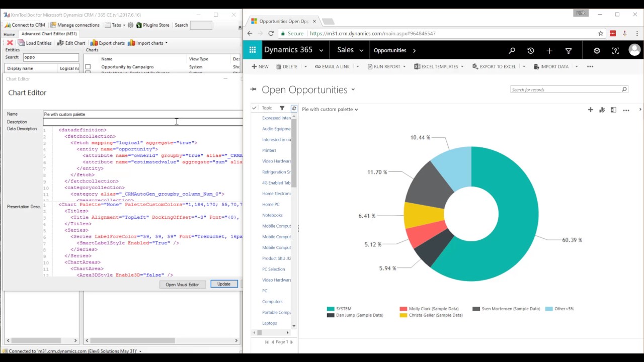The image size is (644, 362).
Task: Expand the Sales area dropdown
Action: (x=361, y=50)
